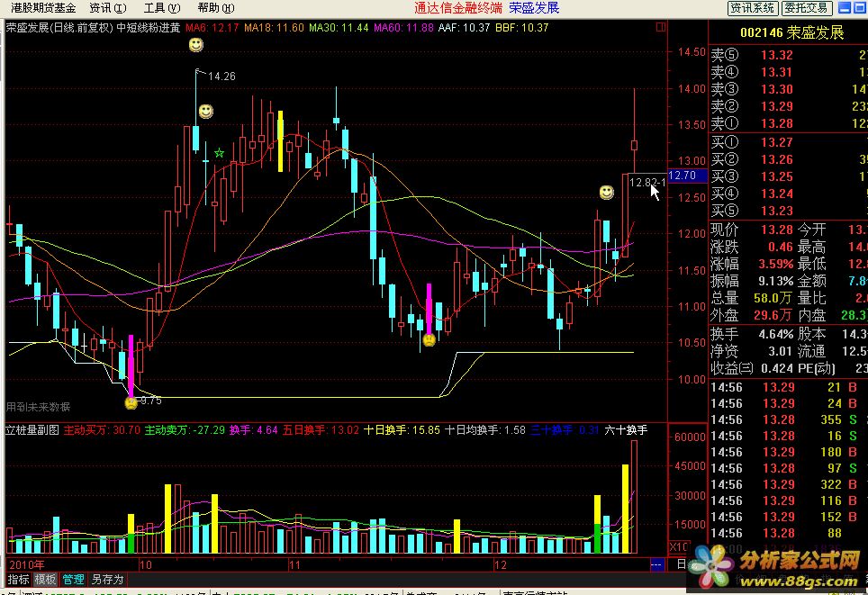Click the month 11 timeline marker
The width and height of the screenshot is (868, 595).
(294, 564)
